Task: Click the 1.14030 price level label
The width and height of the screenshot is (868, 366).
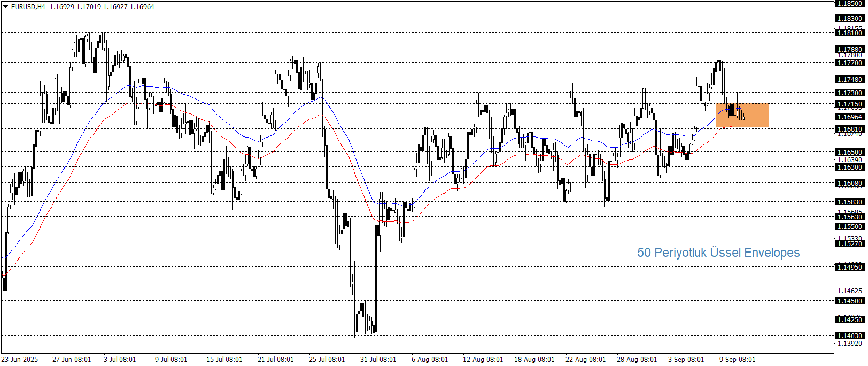Action: coord(849,335)
